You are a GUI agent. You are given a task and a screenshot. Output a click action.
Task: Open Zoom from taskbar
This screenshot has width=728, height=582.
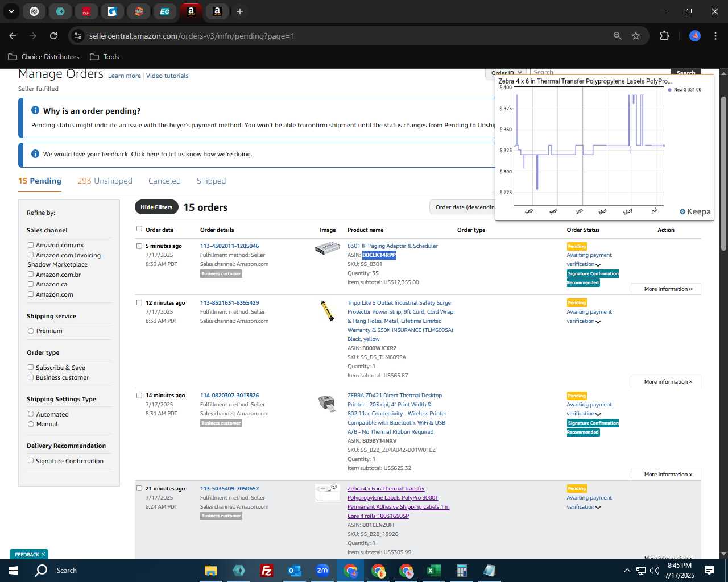322,571
